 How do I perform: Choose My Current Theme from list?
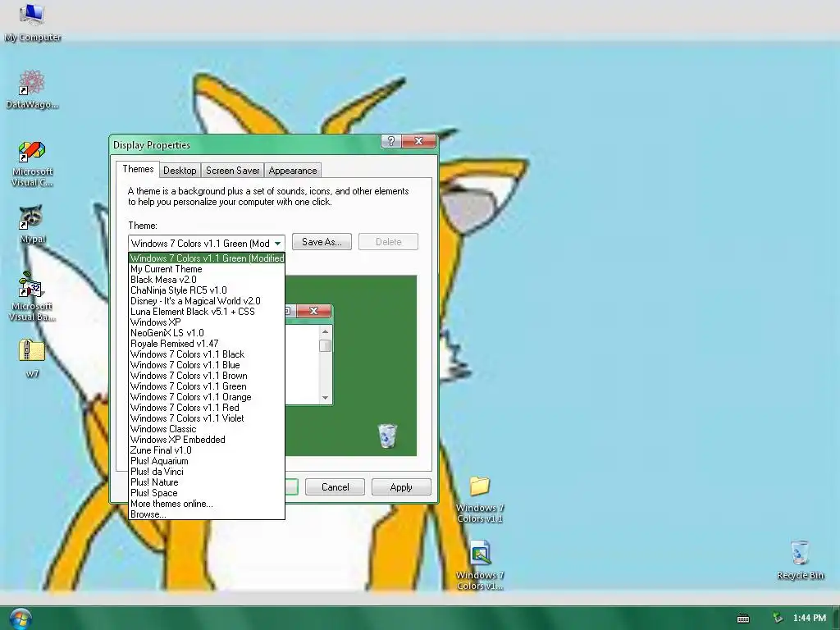(x=207, y=269)
